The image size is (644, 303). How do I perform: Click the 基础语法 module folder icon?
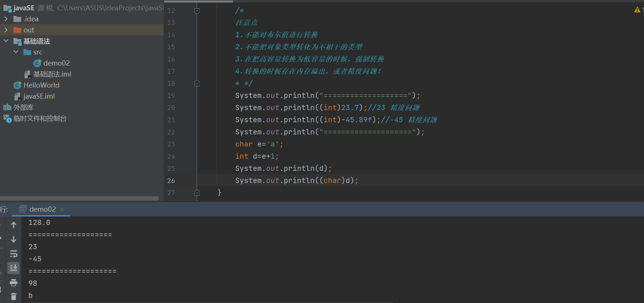(18, 41)
